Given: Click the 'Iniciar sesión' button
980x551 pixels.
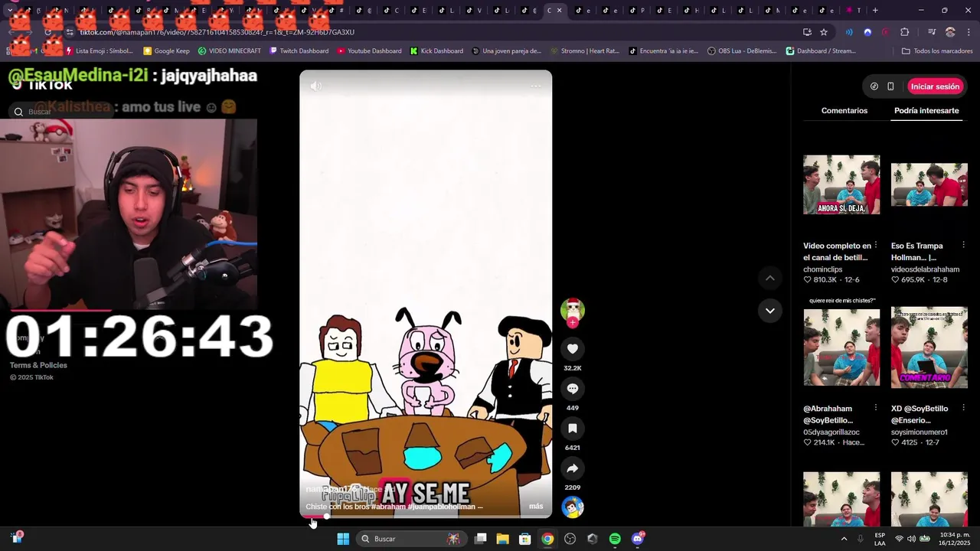Looking at the screenshot, I should [935, 86].
